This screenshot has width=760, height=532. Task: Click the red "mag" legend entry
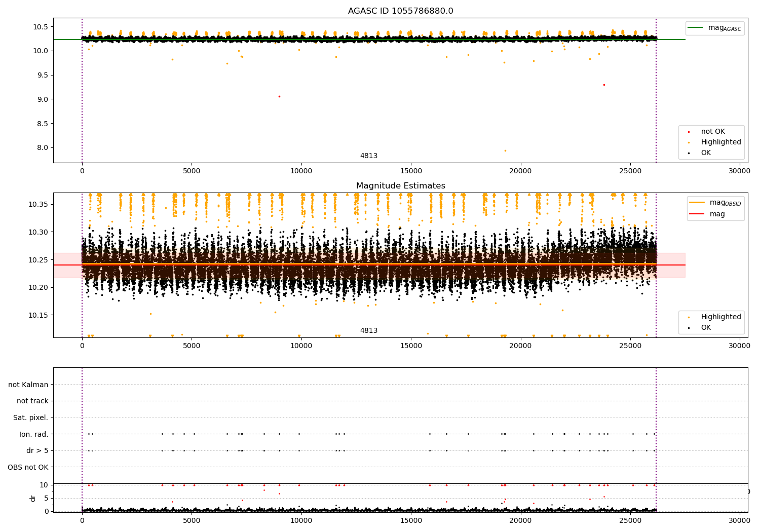(x=707, y=214)
